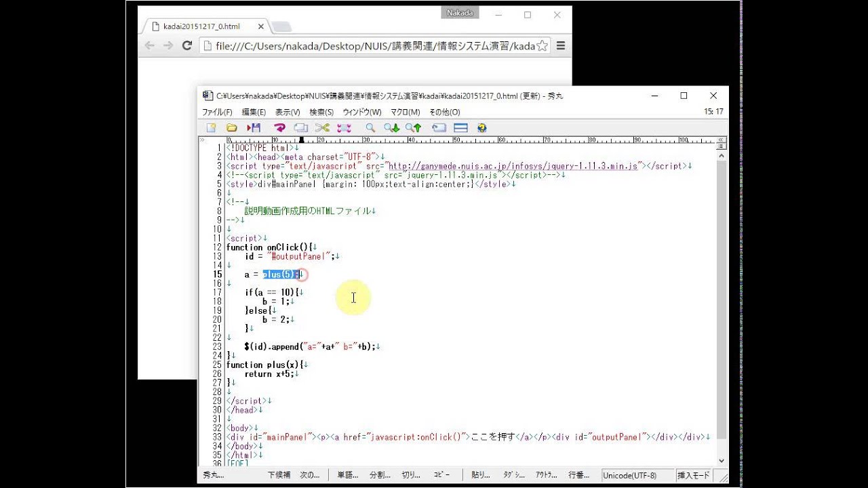This screenshot has width=868, height=488.
Task: Click the <!DOCTYPE html> line
Action: tap(260, 148)
